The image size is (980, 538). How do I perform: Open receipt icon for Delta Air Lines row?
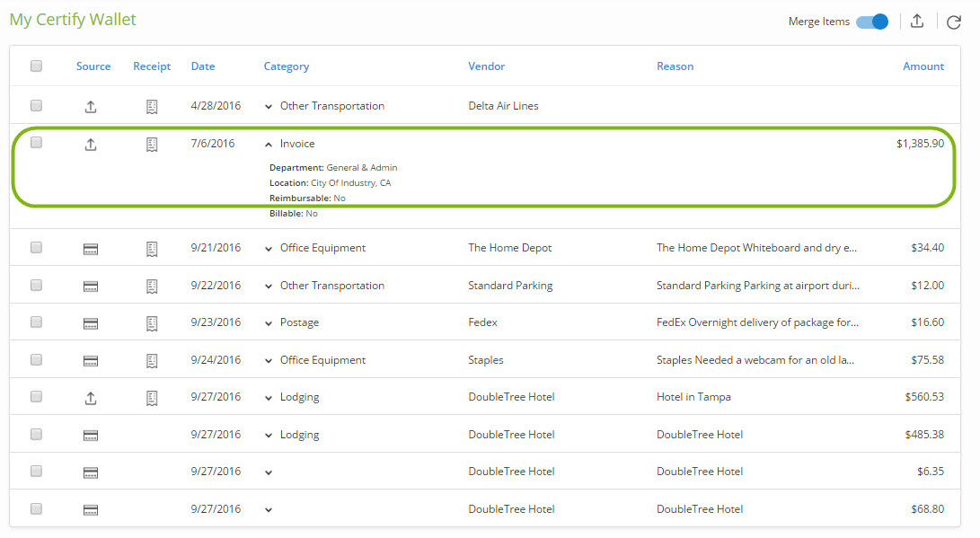click(152, 107)
